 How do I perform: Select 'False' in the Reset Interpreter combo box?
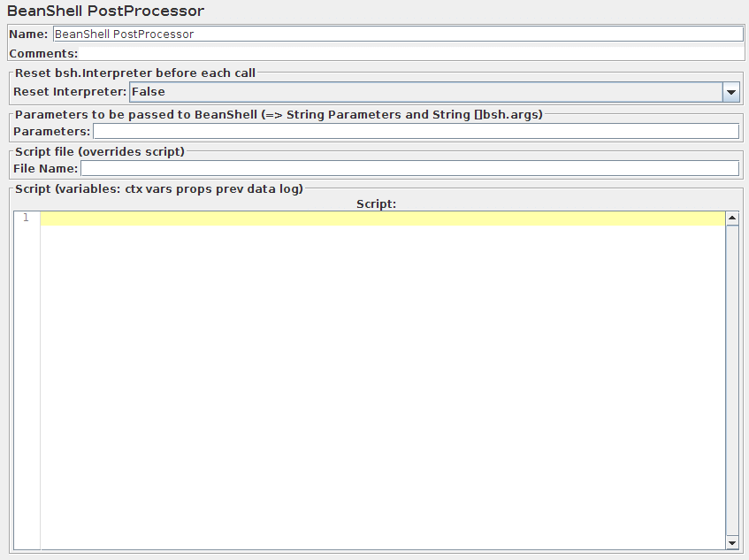[354, 91]
